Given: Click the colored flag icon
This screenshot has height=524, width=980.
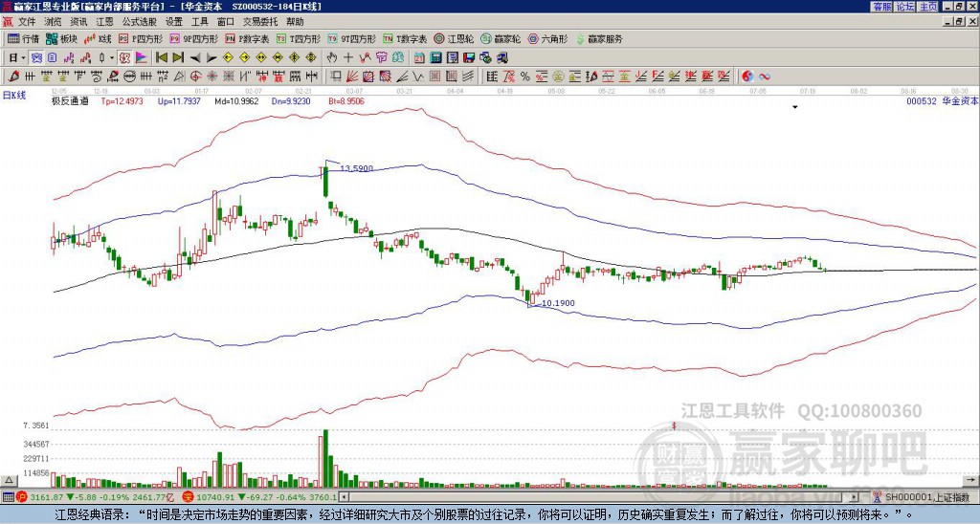Looking at the screenshot, I should coord(142,58).
